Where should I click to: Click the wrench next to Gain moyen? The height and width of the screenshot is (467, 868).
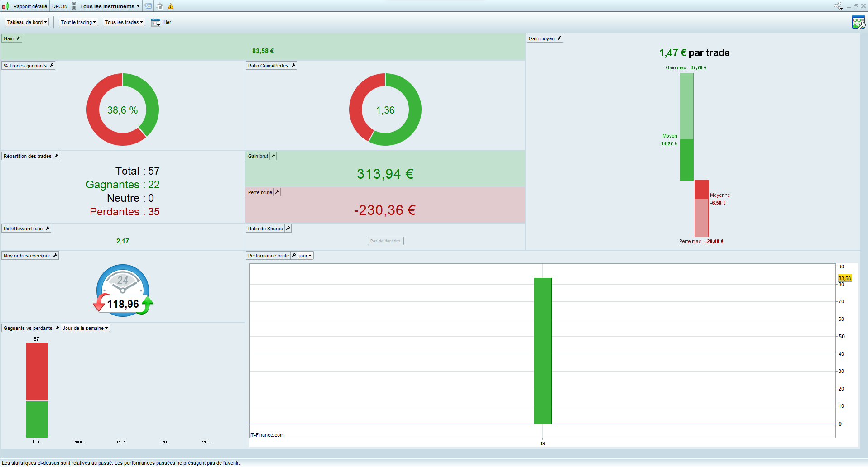pyautogui.click(x=560, y=38)
